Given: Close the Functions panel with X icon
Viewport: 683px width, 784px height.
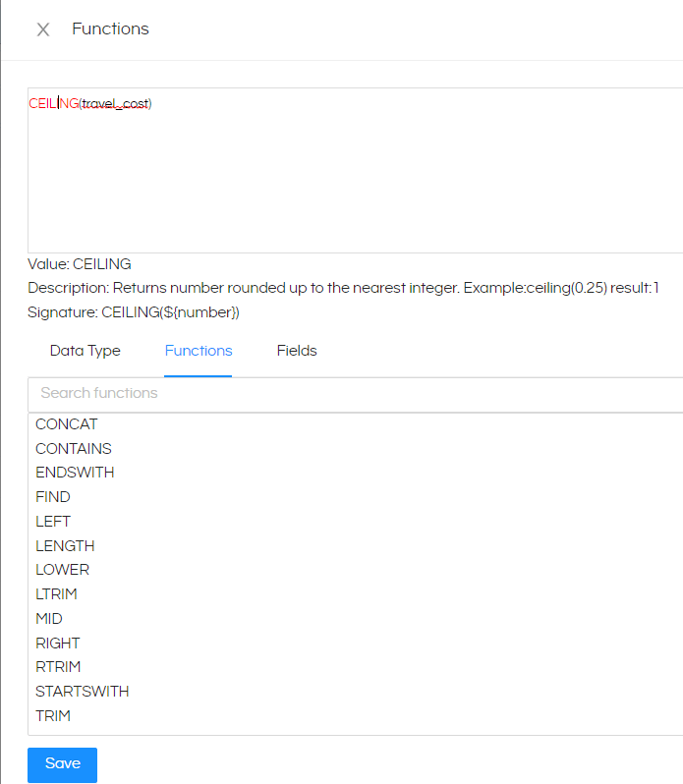Looking at the screenshot, I should (43, 29).
